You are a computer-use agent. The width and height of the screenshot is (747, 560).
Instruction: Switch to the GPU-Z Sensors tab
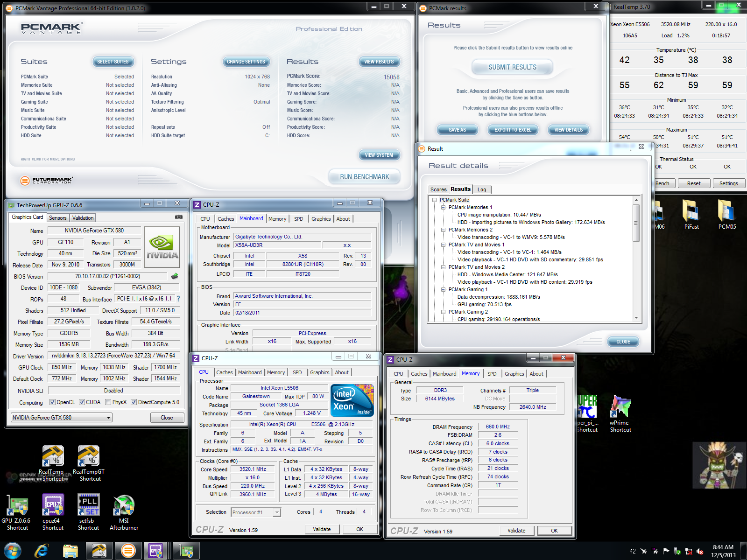pyautogui.click(x=58, y=218)
